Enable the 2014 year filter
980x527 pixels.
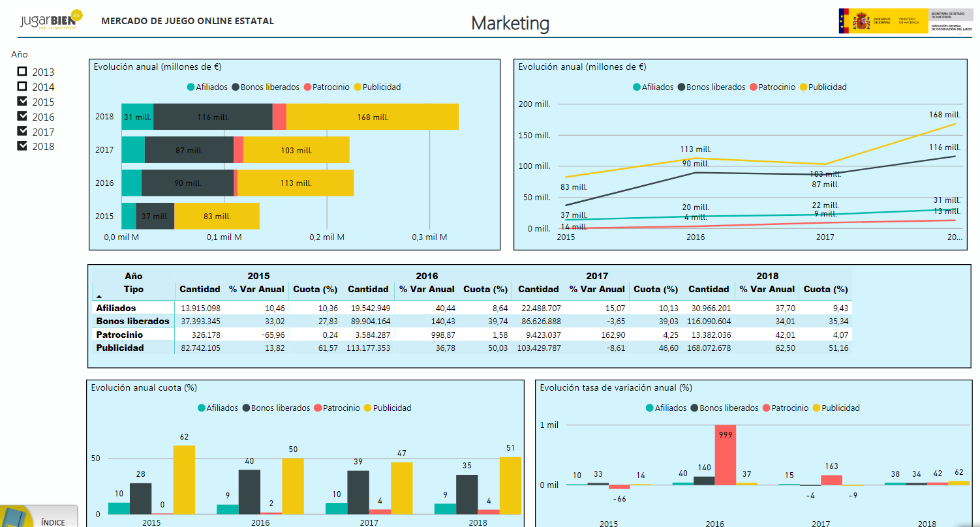pyautogui.click(x=22, y=87)
